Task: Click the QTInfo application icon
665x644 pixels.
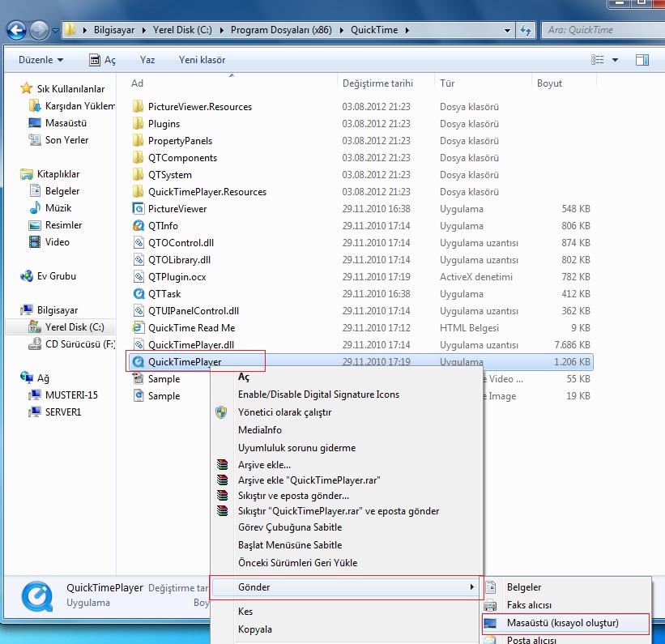Action: pos(139,226)
